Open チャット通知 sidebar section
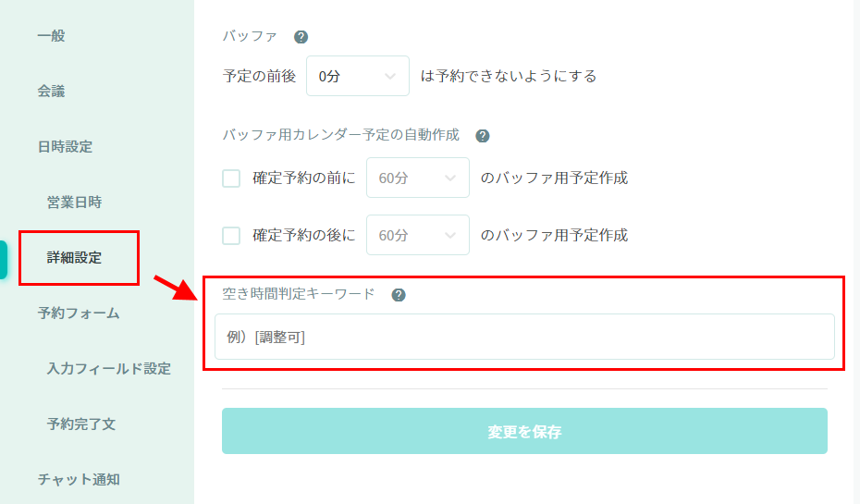 point(79,480)
